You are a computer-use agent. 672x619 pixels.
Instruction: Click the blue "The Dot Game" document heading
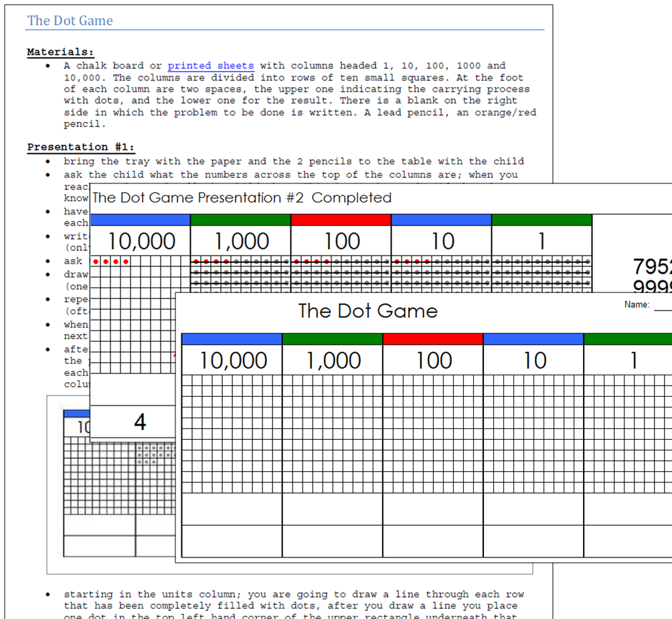tap(70, 21)
